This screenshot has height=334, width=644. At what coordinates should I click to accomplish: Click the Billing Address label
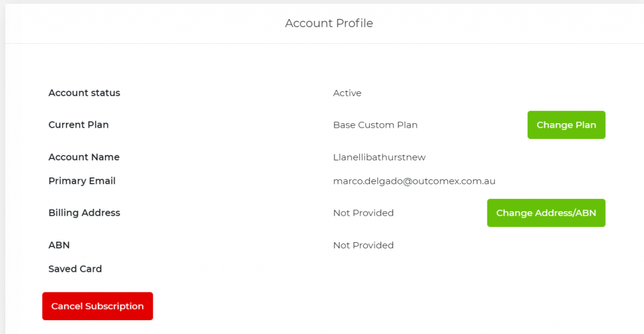[84, 213]
